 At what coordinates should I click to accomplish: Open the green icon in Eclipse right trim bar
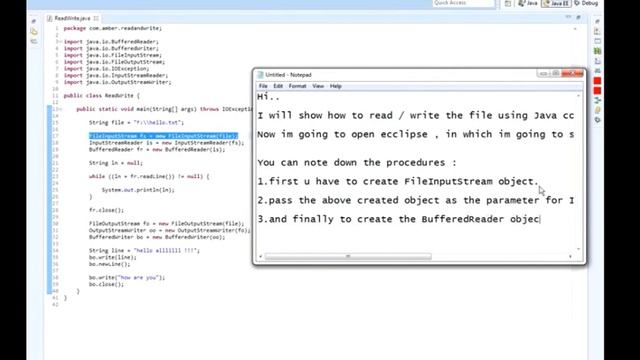coord(598,51)
